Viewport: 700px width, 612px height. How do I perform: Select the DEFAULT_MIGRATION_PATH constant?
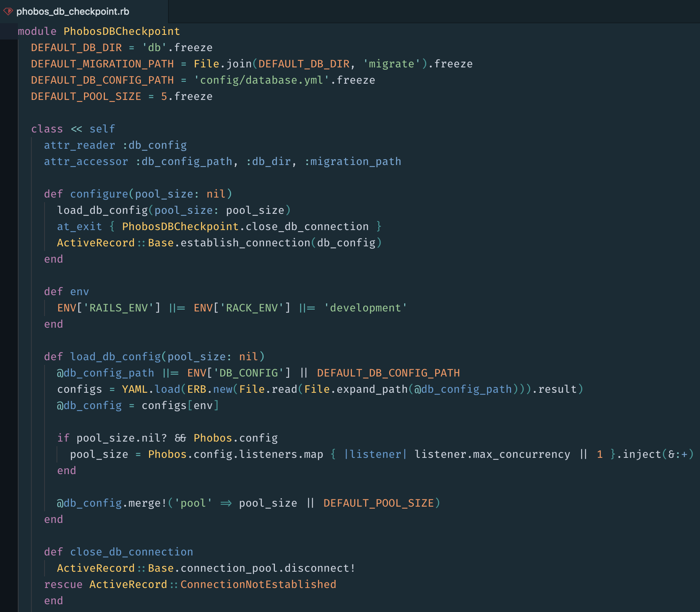(x=102, y=64)
